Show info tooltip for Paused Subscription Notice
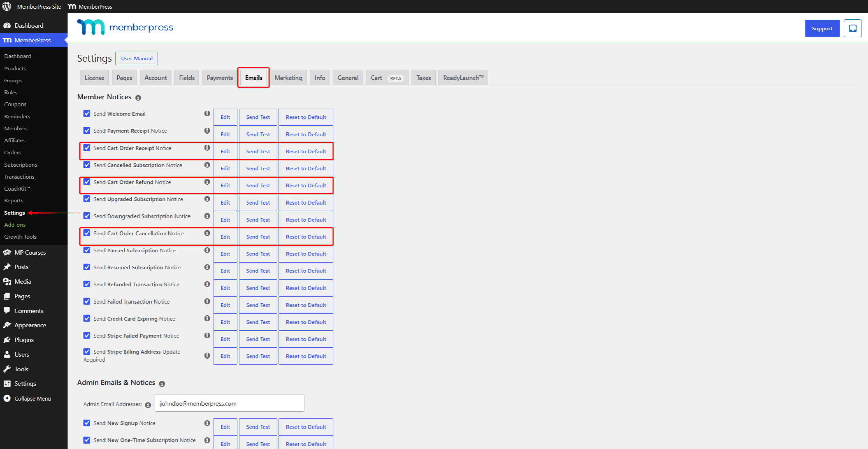The image size is (868, 449). point(207,250)
